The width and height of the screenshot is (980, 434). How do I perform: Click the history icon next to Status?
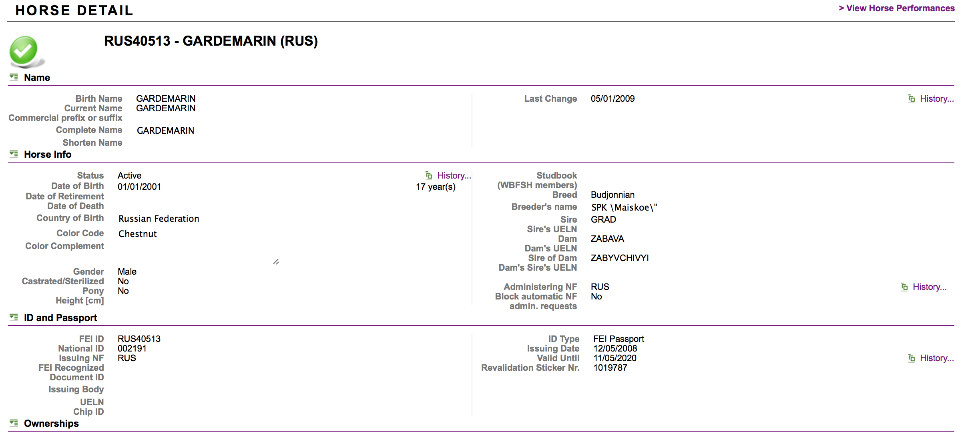coord(429,176)
